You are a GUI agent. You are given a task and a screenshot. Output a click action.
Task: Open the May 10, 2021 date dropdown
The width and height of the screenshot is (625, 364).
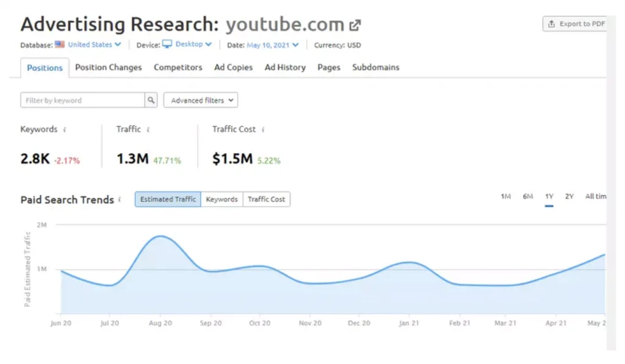tap(272, 45)
